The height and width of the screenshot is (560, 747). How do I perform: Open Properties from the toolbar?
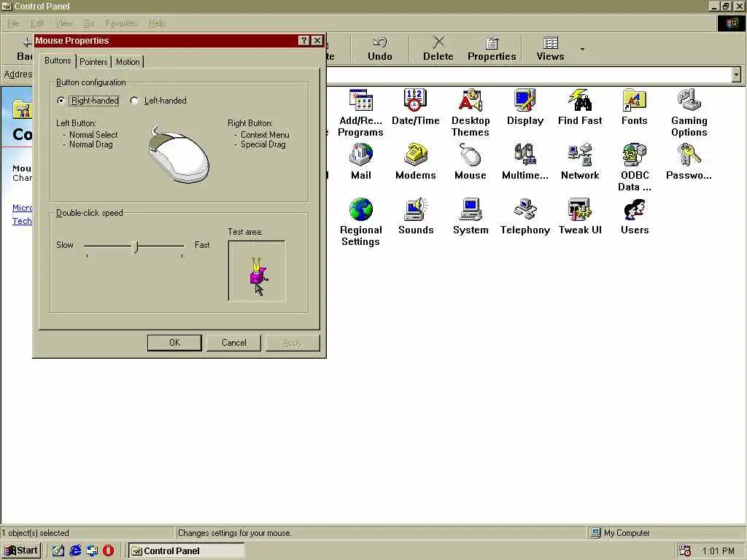pos(492,49)
